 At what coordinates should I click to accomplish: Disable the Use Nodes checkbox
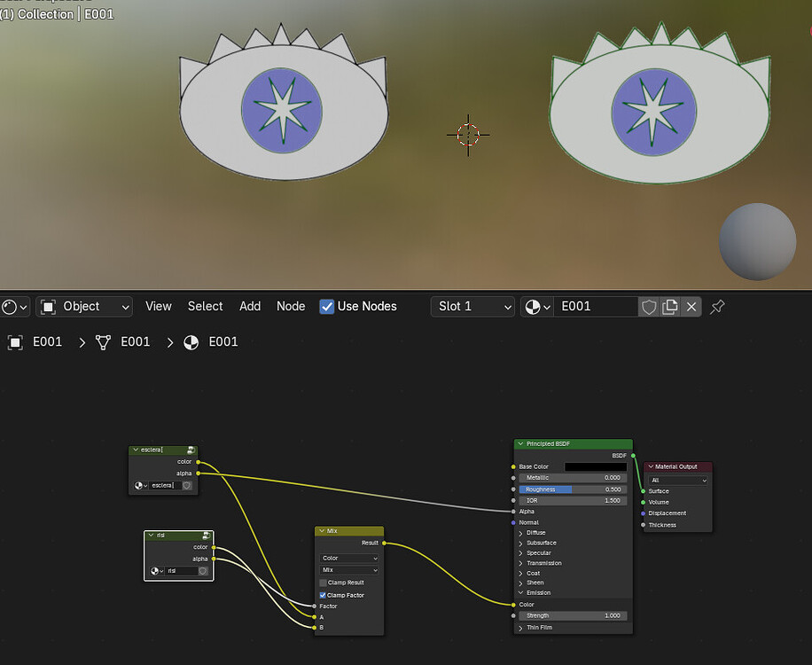(x=327, y=307)
